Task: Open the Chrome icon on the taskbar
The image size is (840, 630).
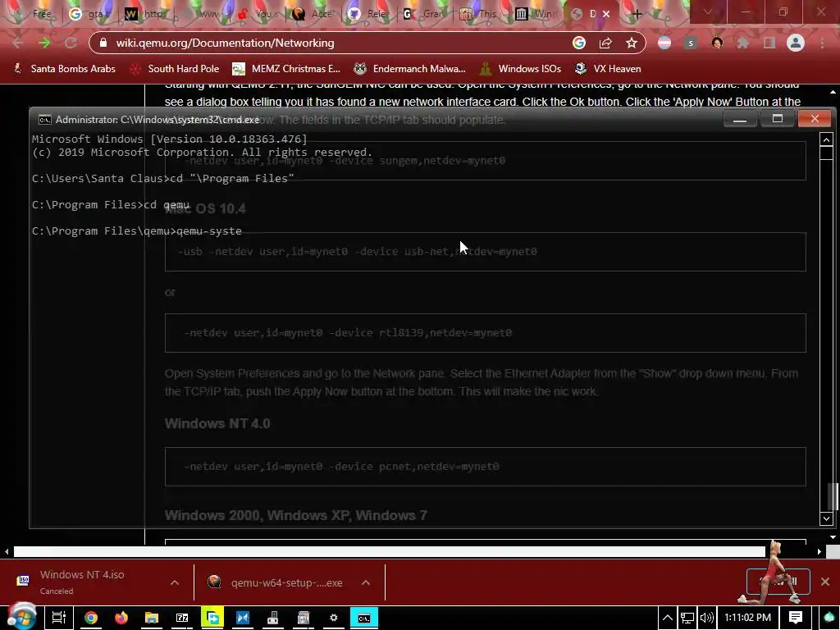Action: (91, 618)
